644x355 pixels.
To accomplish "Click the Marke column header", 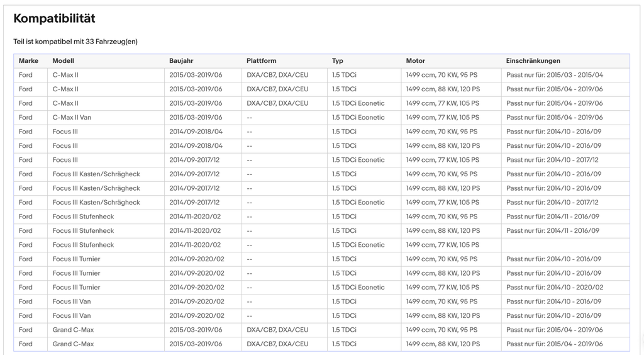I will 28,61.
